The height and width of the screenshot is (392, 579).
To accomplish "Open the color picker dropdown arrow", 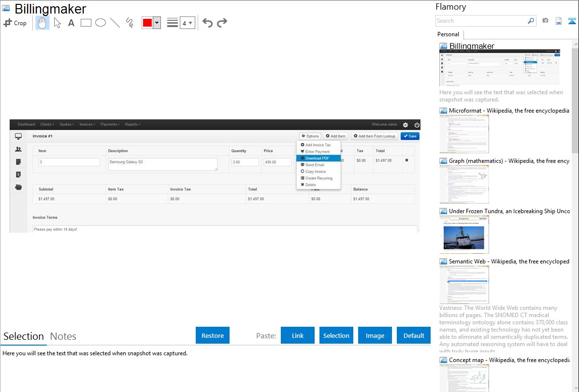I will pyautogui.click(x=157, y=23).
